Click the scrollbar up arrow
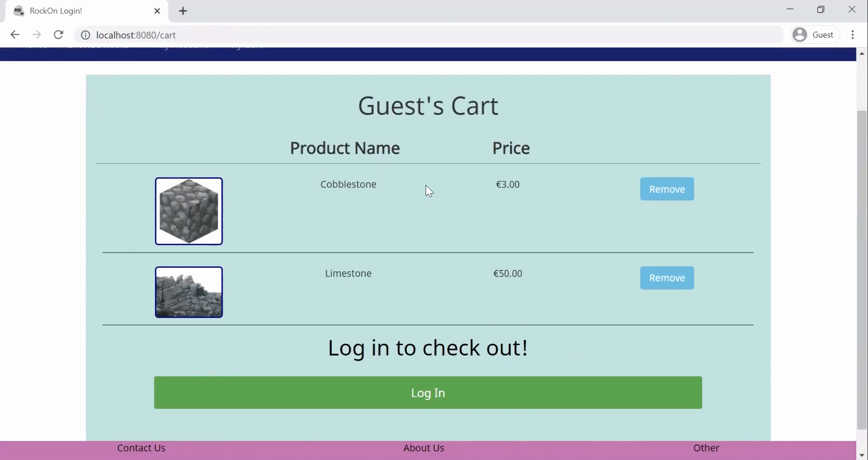 (862, 53)
